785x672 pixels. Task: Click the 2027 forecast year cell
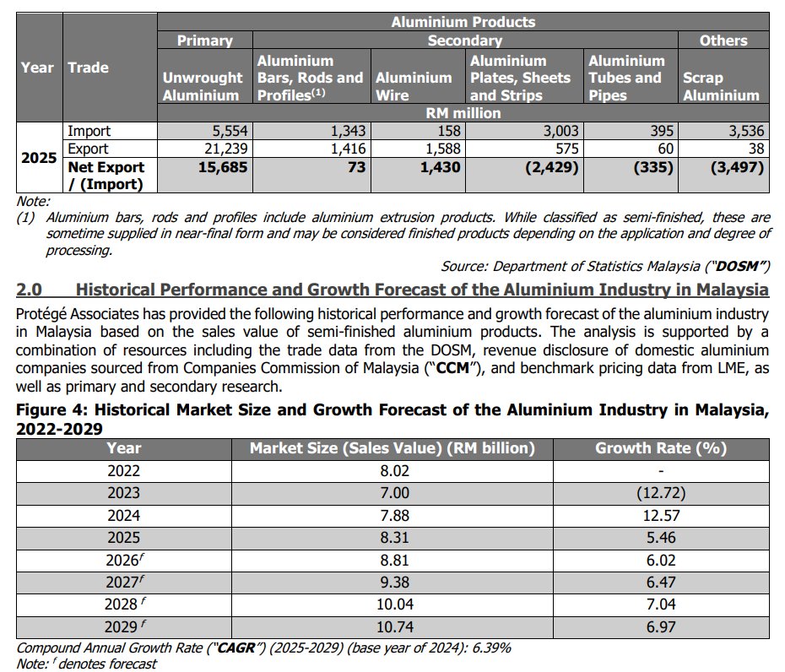[124, 584]
